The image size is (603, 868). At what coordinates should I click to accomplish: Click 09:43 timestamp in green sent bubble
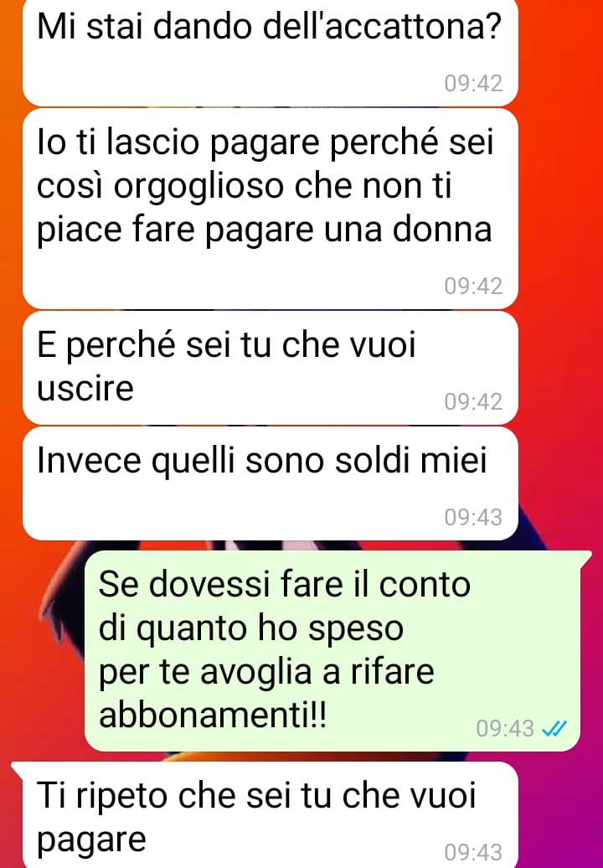pyautogui.click(x=505, y=729)
